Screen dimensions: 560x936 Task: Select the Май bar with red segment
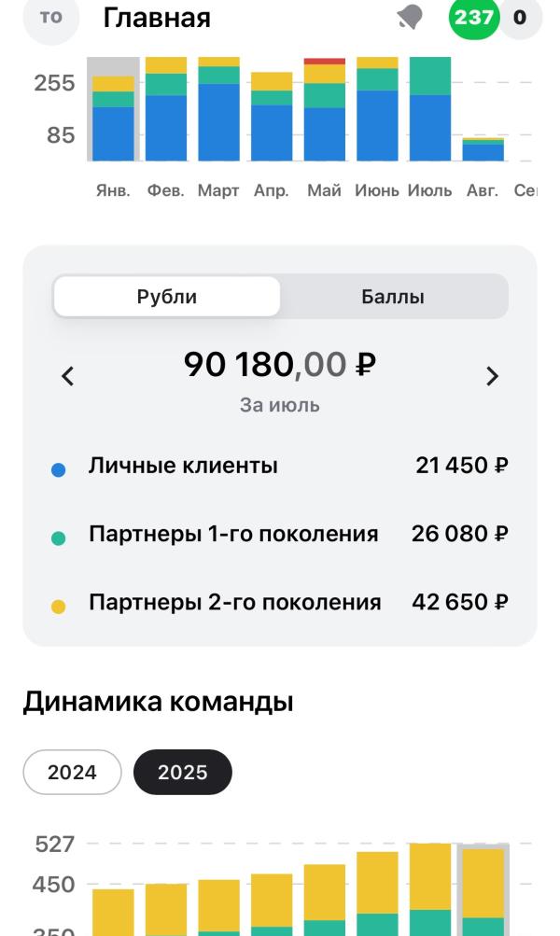click(324, 109)
